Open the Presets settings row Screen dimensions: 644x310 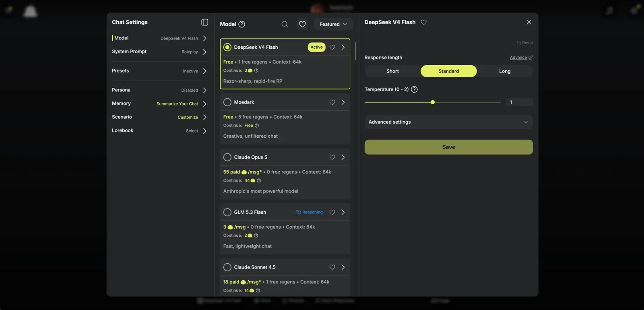click(160, 71)
